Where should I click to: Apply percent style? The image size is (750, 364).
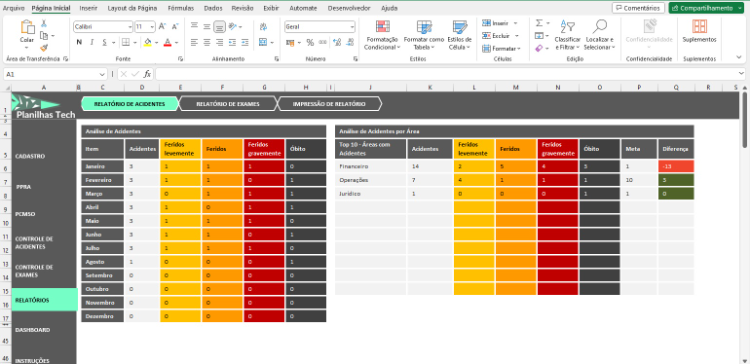[310, 43]
